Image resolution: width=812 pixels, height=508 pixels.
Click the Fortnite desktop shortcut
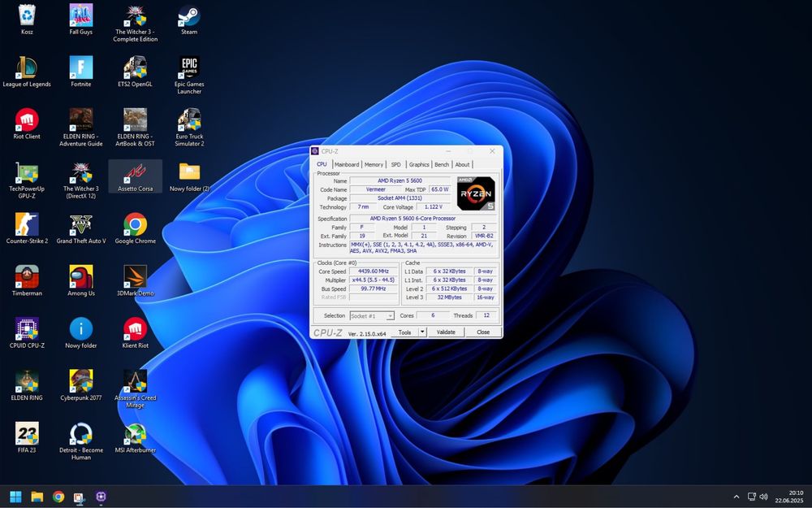tap(80, 72)
